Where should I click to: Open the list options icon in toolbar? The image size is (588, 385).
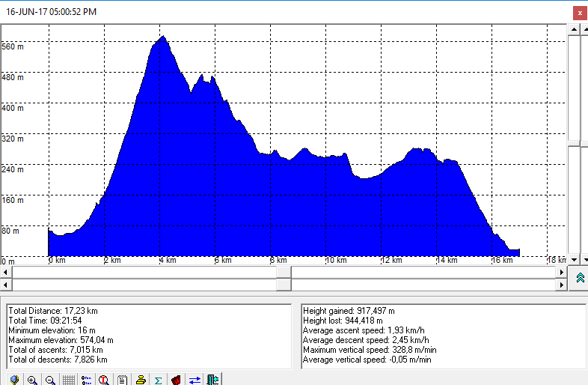[86, 380]
